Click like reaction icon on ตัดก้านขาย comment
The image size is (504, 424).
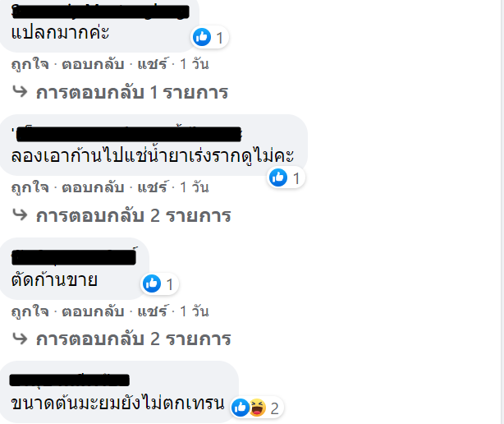pyautogui.click(x=152, y=283)
